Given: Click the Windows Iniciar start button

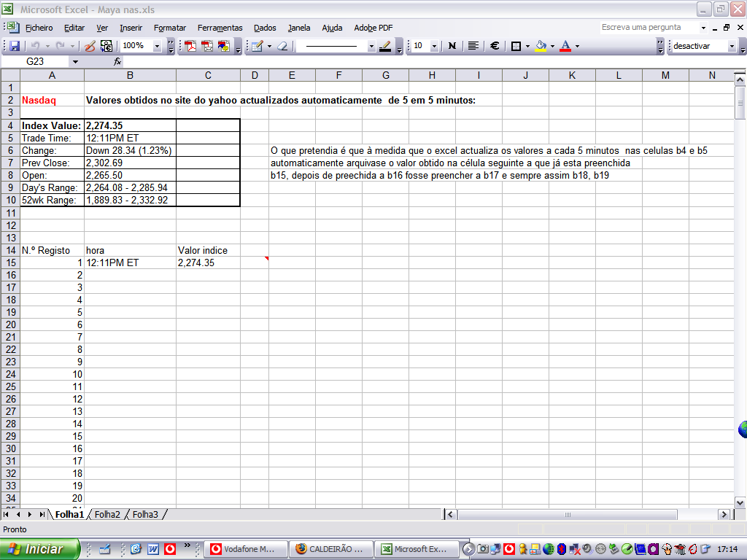Looking at the screenshot, I should tap(39, 549).
